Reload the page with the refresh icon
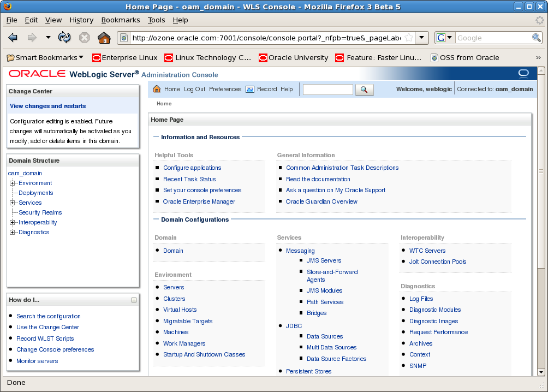The width and height of the screenshot is (548, 392). [x=65, y=38]
